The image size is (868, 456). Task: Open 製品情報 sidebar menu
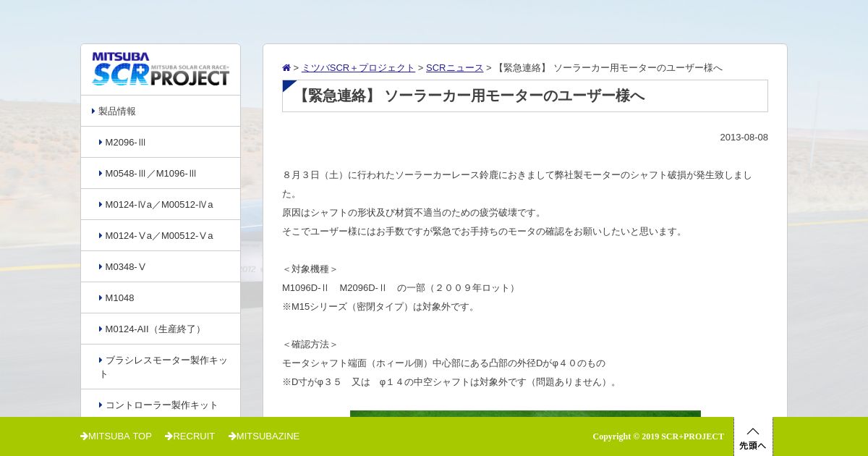coord(161,111)
